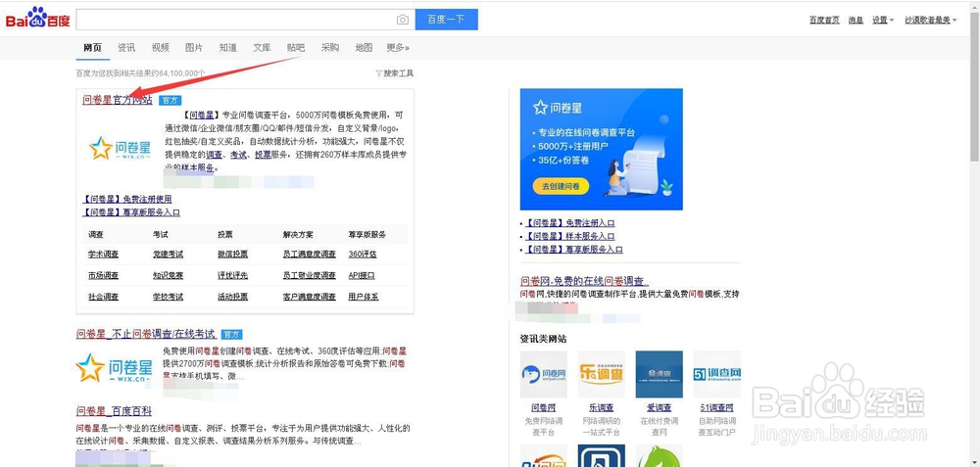Viewport: 980px width, 467px height.
Task: Open 员工敬业度调查 link
Action: pyautogui.click(x=310, y=275)
